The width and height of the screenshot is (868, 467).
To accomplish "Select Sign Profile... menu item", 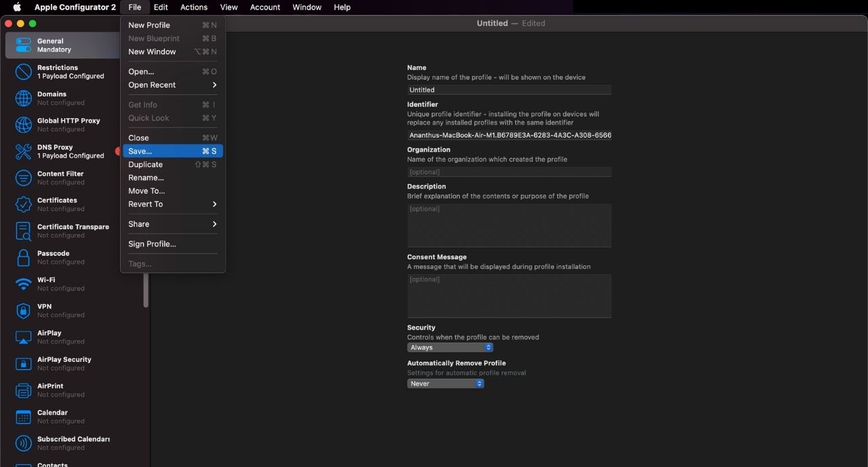I will [173, 244].
